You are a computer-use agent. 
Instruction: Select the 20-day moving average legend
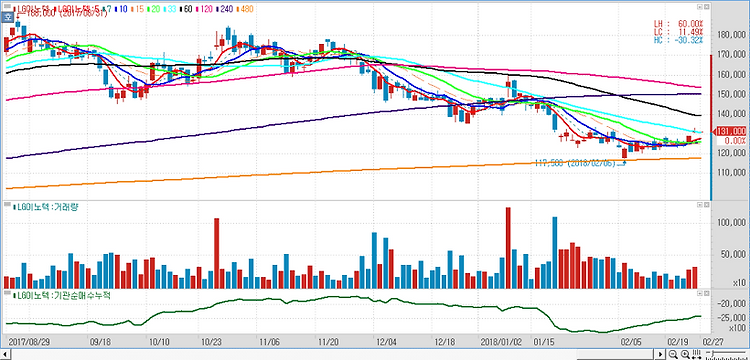pyautogui.click(x=153, y=9)
